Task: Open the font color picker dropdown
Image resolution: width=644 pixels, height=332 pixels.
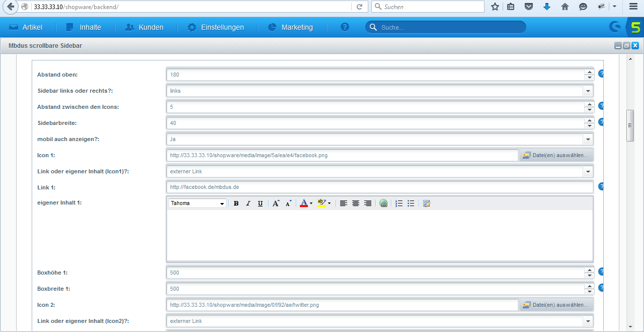Action: [x=311, y=203]
